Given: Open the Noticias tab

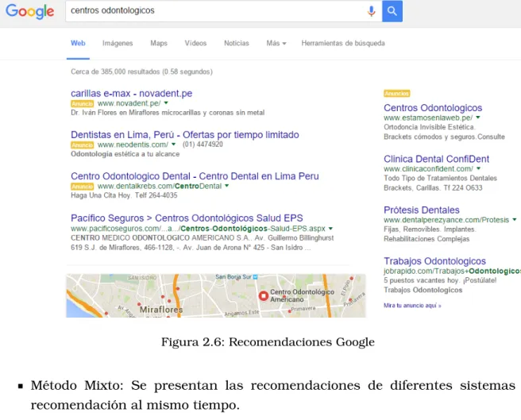Looking at the screenshot, I should pyautogui.click(x=237, y=43).
